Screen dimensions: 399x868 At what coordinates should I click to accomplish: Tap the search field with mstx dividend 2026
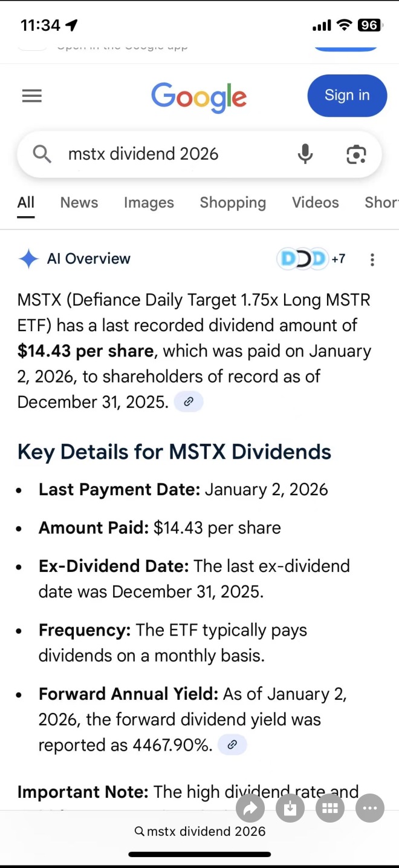click(x=199, y=154)
